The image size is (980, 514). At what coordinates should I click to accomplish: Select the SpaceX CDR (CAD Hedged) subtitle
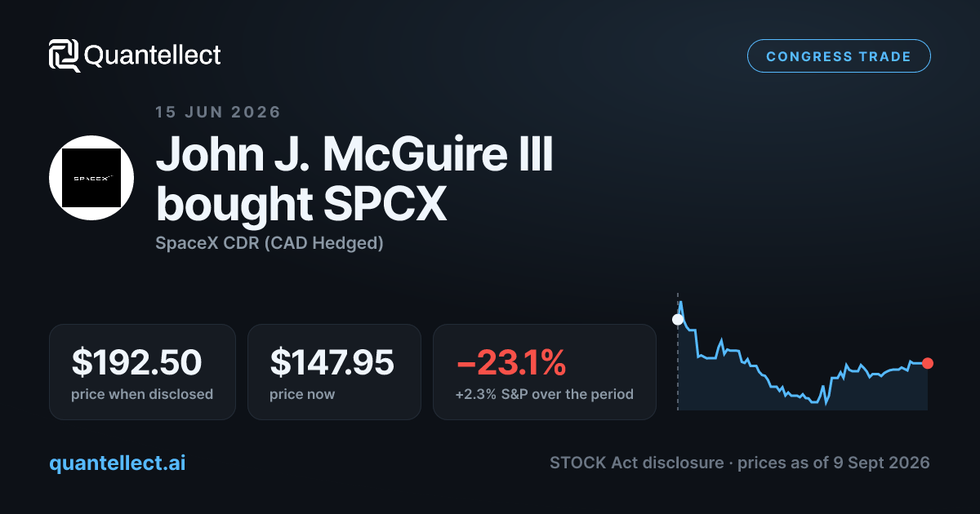(269, 243)
